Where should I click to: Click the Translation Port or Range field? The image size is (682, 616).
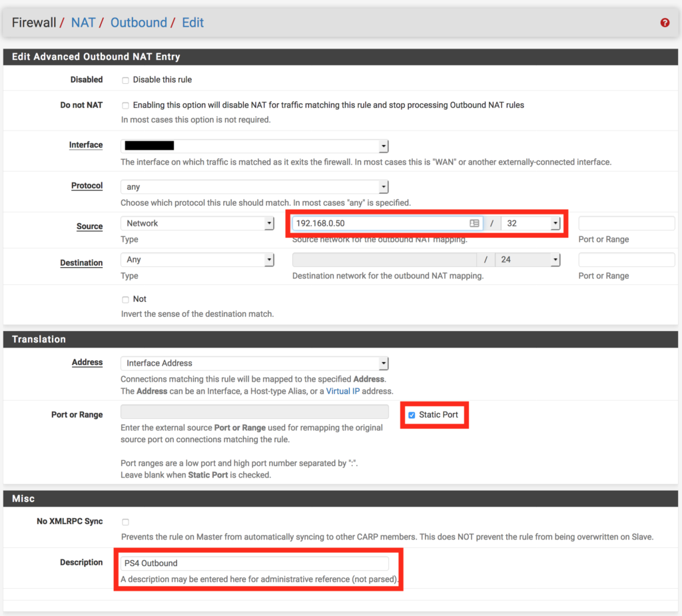[254, 412]
